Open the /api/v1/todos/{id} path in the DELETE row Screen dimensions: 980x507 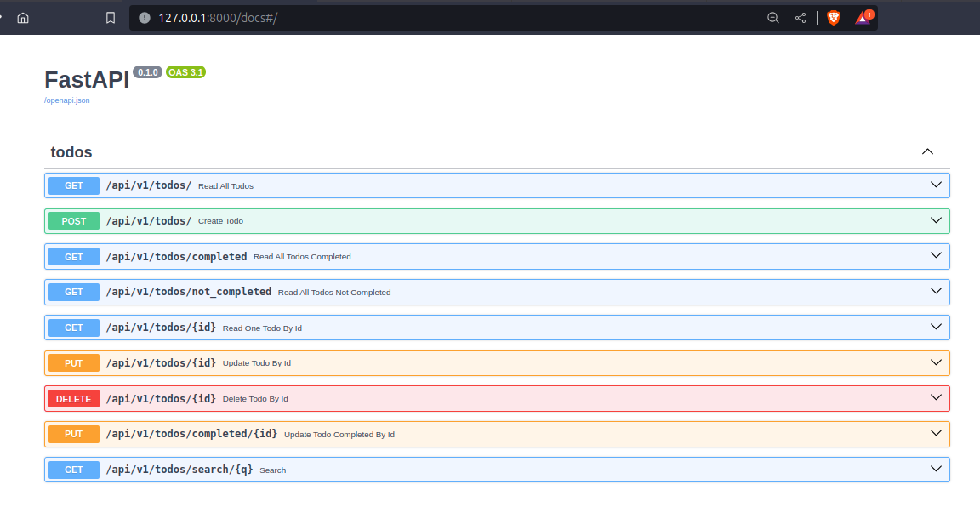(161, 399)
